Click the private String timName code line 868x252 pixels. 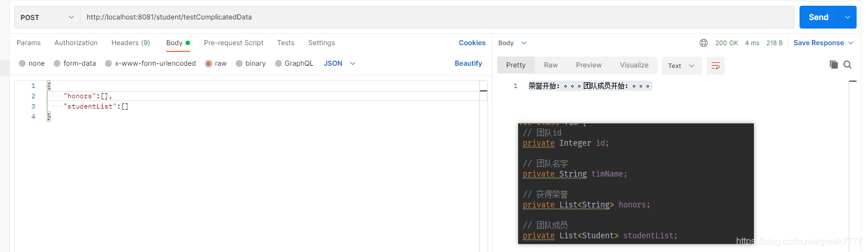[x=575, y=174]
